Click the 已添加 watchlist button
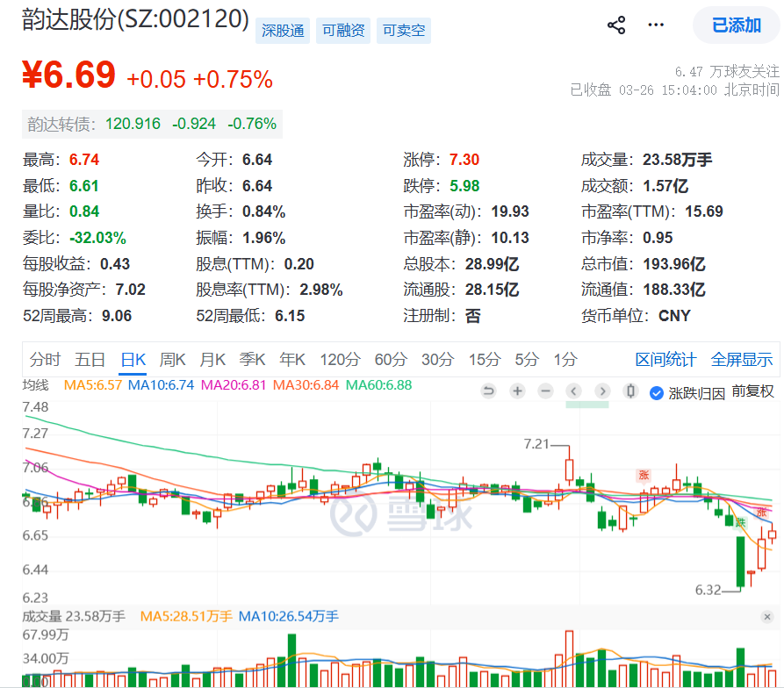This screenshot has height=688, width=784. (736, 25)
